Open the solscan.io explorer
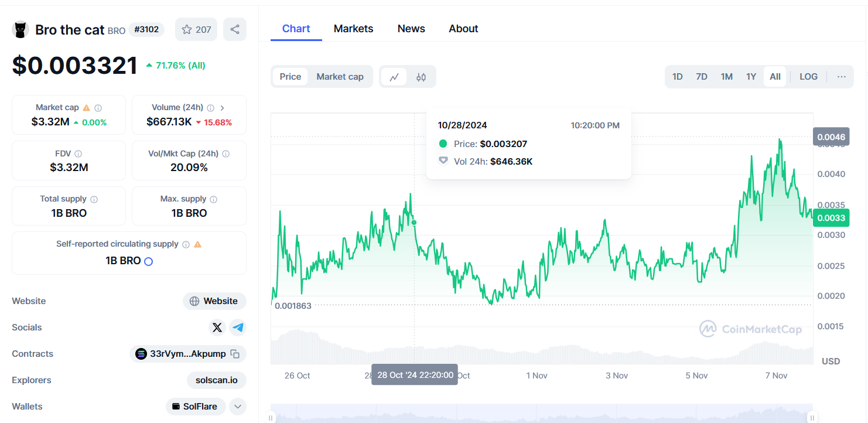The width and height of the screenshot is (868, 423). coord(217,380)
